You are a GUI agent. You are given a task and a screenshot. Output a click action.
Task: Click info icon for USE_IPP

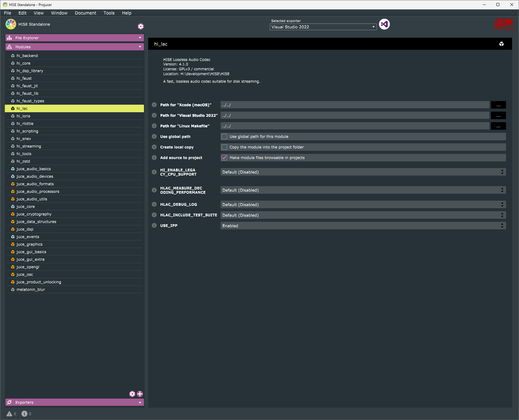point(154,226)
